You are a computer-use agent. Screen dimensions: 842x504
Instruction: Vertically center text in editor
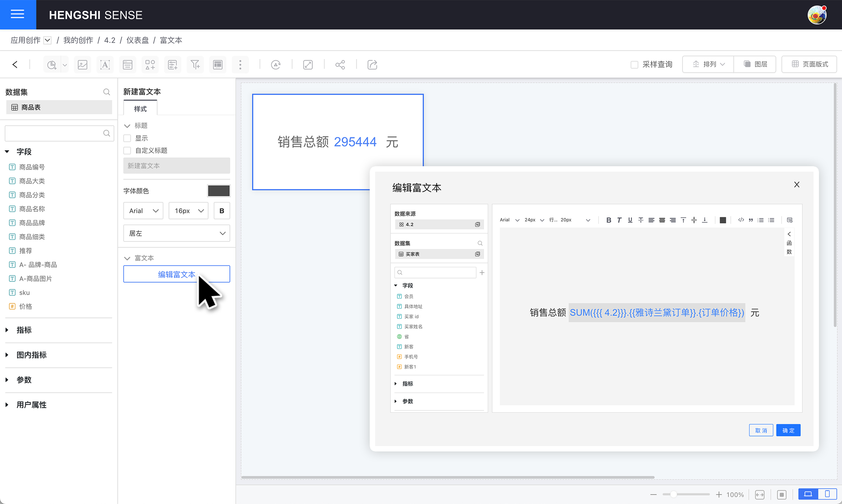tap(694, 220)
